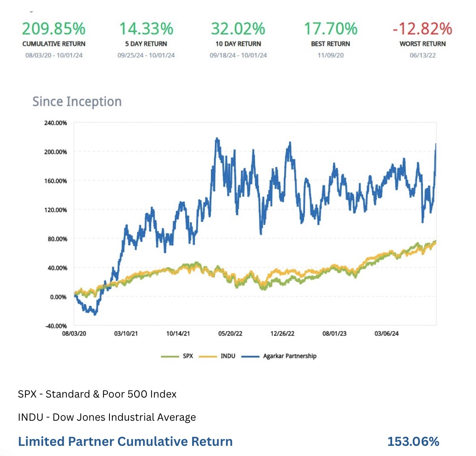The image size is (476, 456).
Task: Click the 08/03/20 x-axis date label
Action: coord(74,333)
